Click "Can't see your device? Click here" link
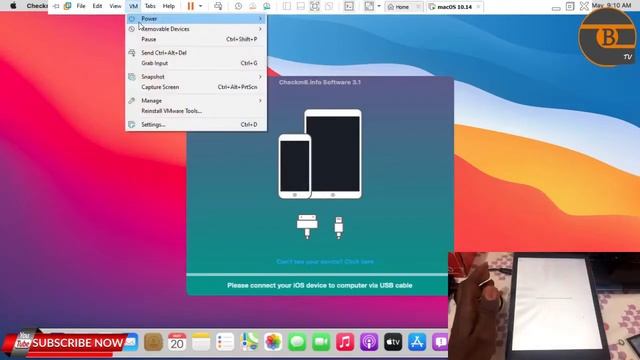 (325, 261)
